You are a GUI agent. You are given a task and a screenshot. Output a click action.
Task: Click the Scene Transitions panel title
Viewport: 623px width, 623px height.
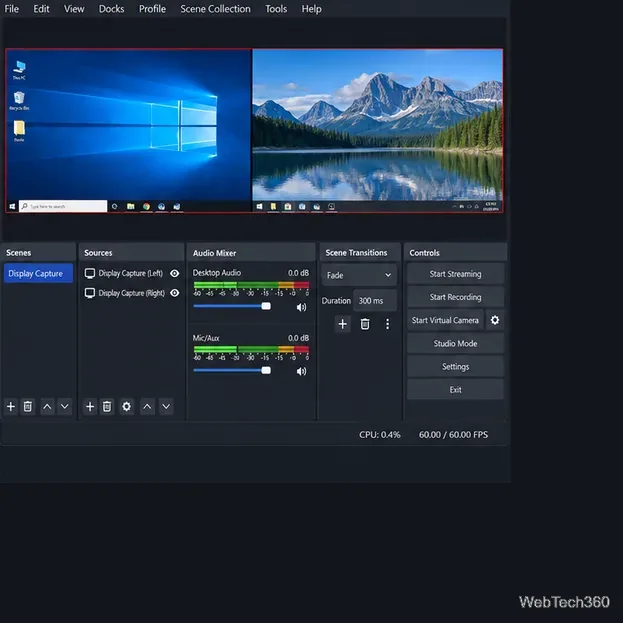[356, 253]
